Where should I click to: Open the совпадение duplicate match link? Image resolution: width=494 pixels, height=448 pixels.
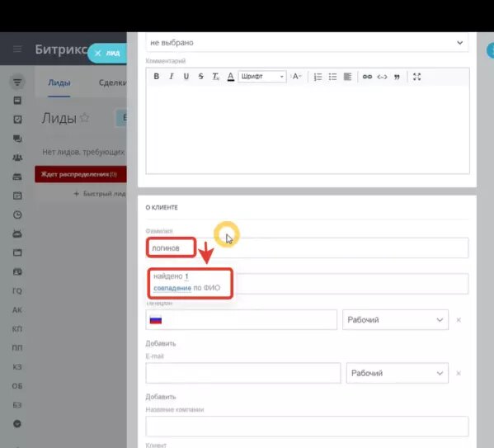point(172,288)
